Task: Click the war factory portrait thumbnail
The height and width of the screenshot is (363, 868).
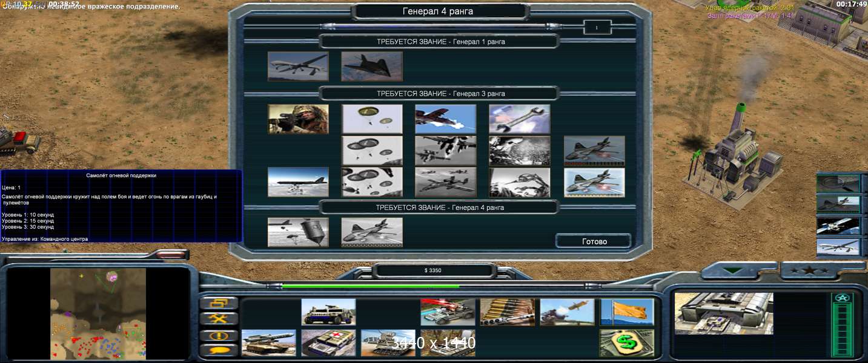Action: coord(724,313)
